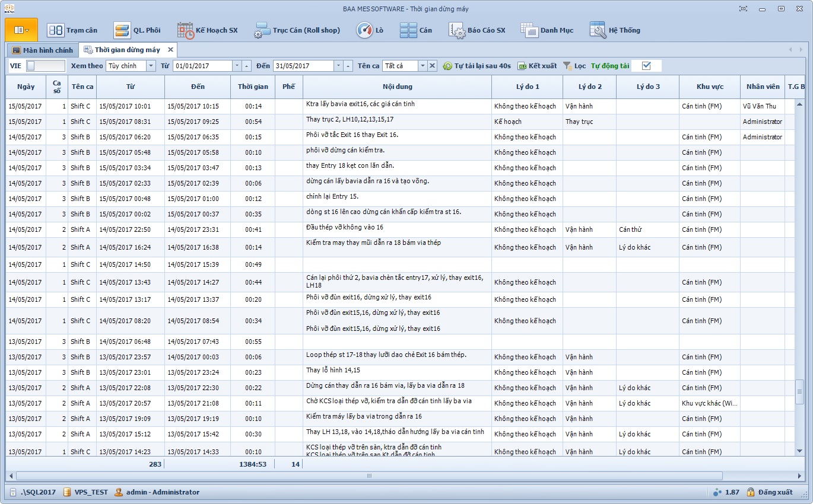Click the Lọc filter button
This screenshot has height=504, width=813.
pos(574,66)
